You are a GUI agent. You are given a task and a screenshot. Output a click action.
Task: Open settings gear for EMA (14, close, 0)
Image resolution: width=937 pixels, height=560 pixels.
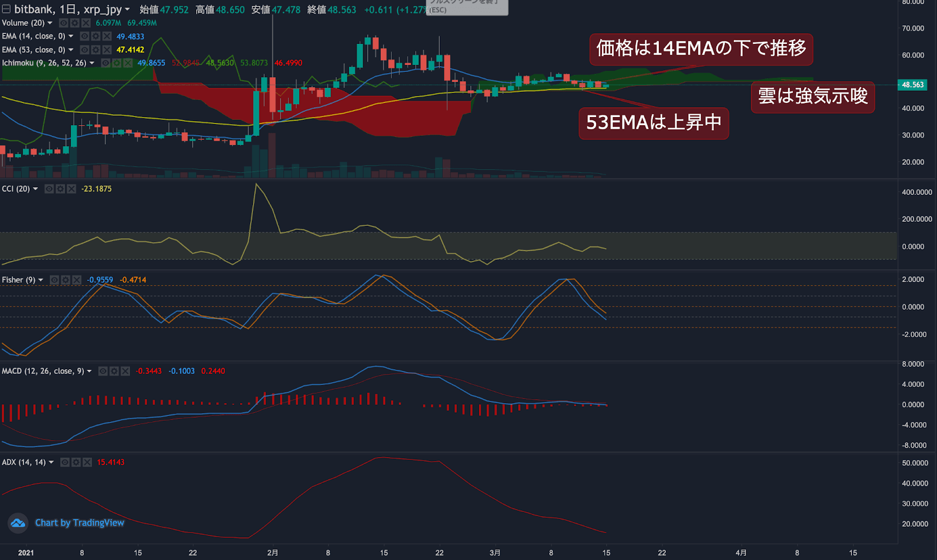click(95, 36)
